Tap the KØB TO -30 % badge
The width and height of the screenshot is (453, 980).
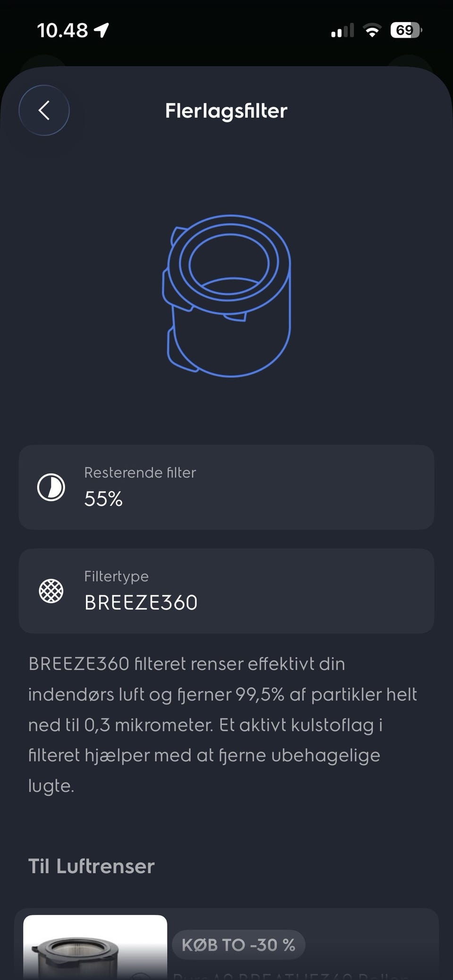pyautogui.click(x=238, y=945)
